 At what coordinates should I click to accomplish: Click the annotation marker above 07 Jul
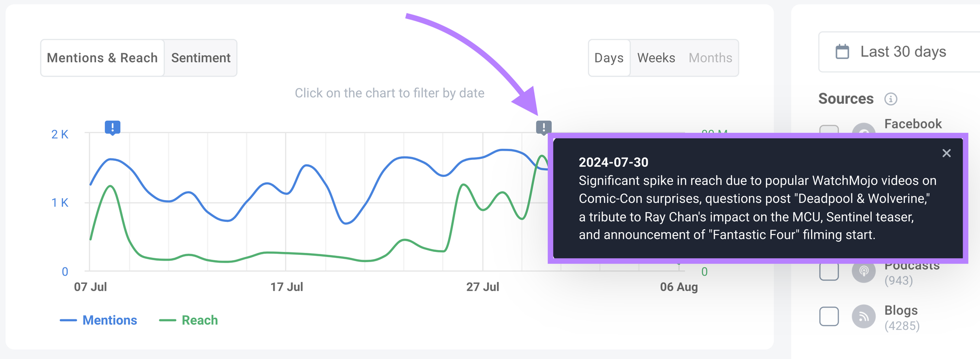(x=112, y=126)
